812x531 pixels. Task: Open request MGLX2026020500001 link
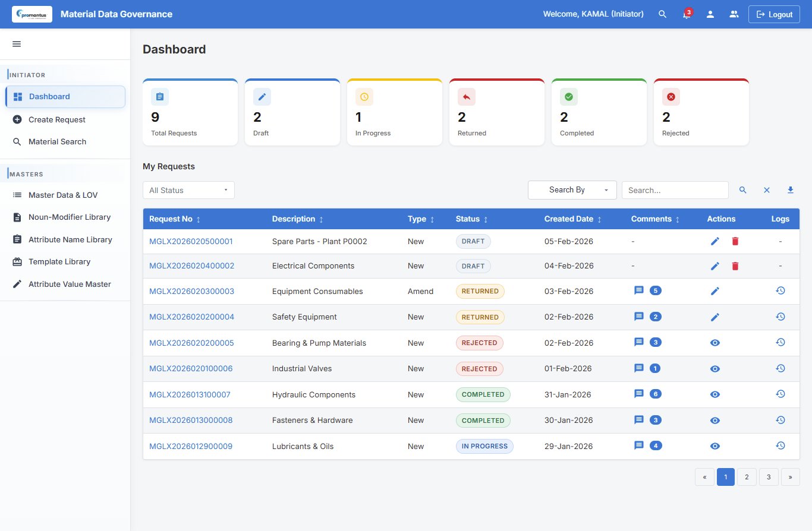click(191, 241)
